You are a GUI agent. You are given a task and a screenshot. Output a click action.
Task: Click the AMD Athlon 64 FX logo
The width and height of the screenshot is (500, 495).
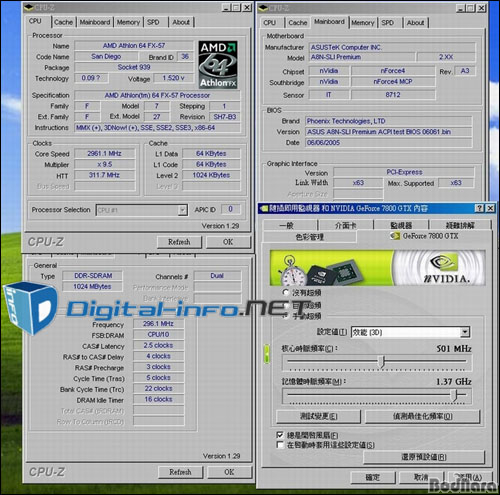tap(218, 65)
